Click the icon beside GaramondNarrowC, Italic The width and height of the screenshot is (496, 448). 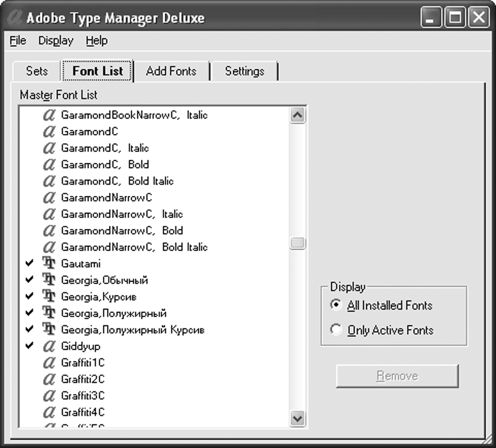(x=49, y=214)
